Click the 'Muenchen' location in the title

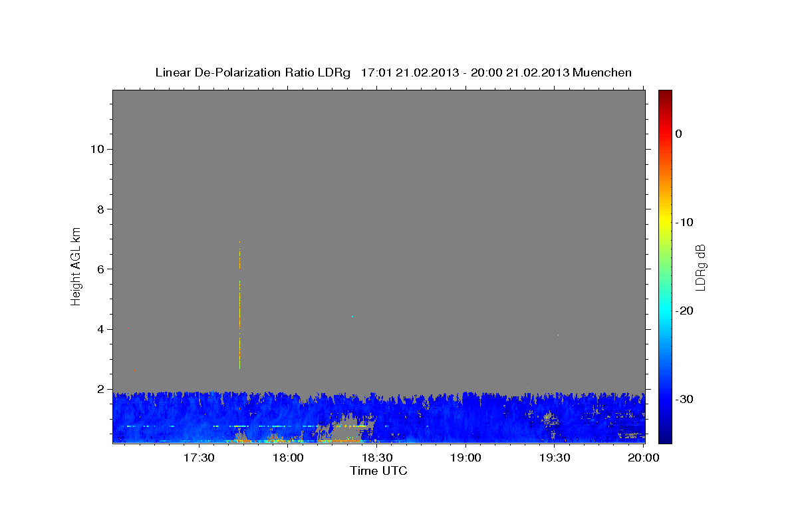click(602, 72)
